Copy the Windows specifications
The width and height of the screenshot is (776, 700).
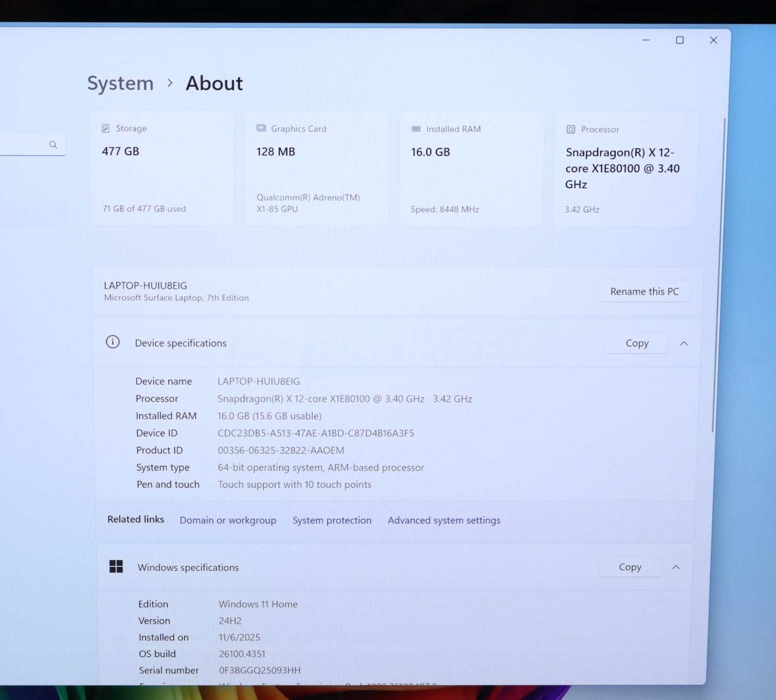[x=630, y=567]
